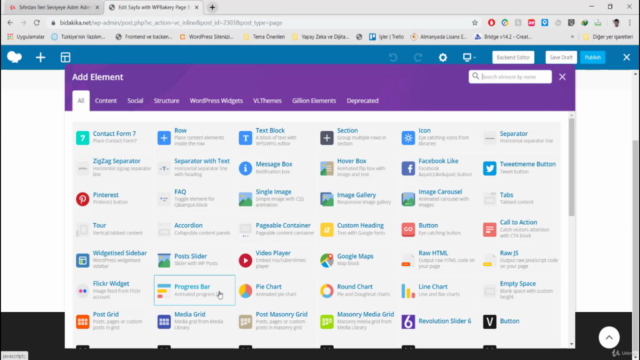640x360 pixels.
Task: Click the Backend Editor button
Action: tap(513, 58)
